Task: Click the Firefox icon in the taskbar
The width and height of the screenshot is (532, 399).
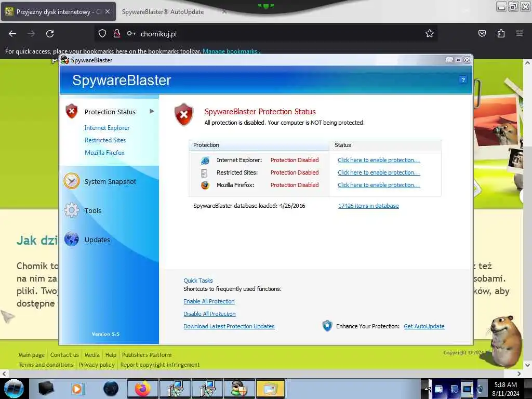Action: click(143, 389)
